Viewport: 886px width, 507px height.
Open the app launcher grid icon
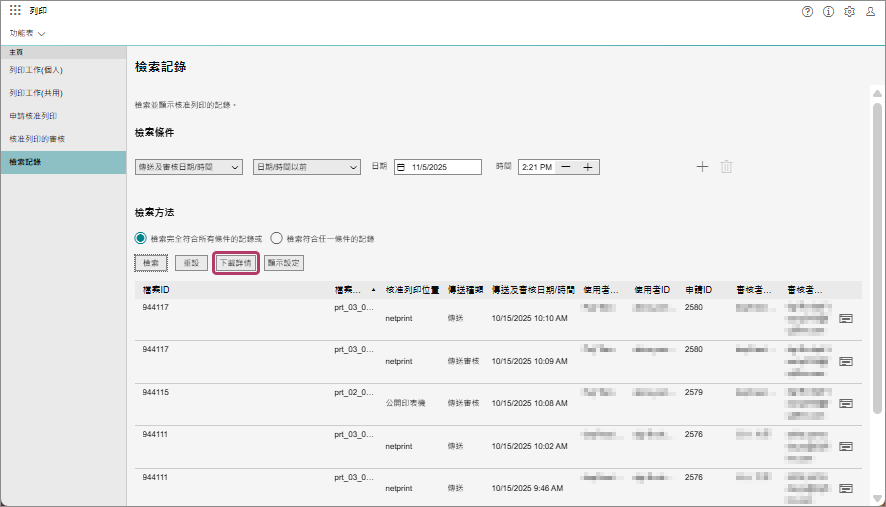[x=15, y=11]
